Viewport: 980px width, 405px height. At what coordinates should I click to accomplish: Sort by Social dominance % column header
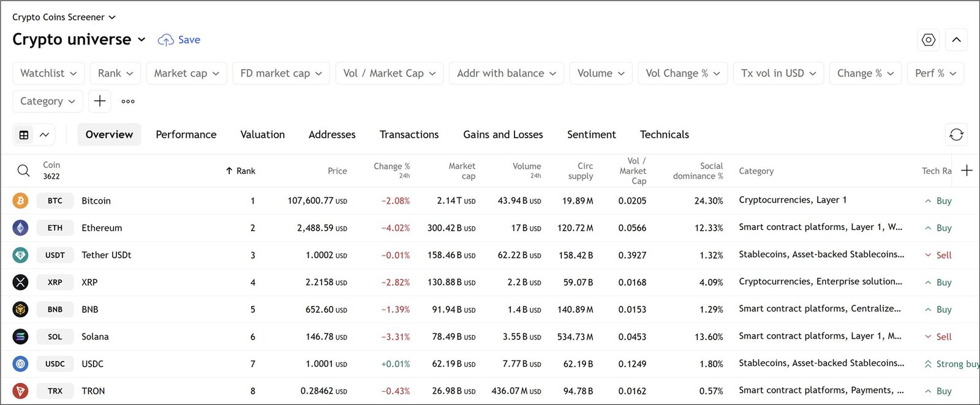(698, 171)
